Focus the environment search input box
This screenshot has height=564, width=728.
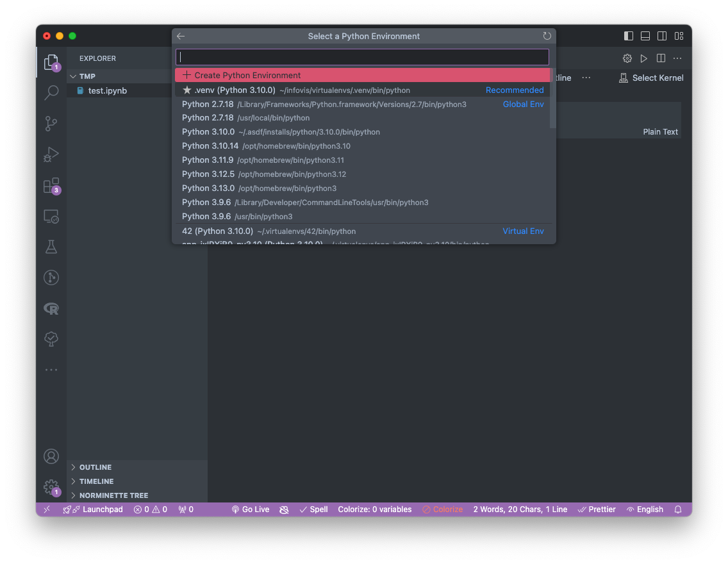[x=362, y=57]
